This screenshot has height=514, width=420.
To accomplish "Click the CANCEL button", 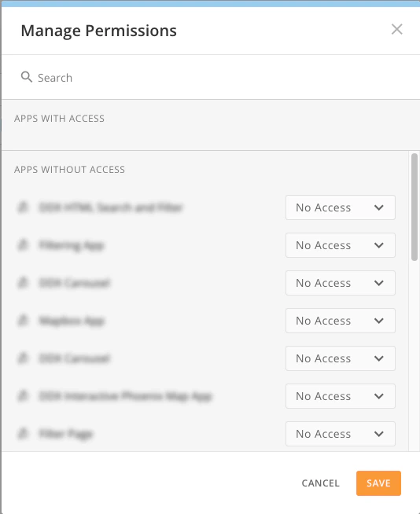I will pyautogui.click(x=321, y=483).
